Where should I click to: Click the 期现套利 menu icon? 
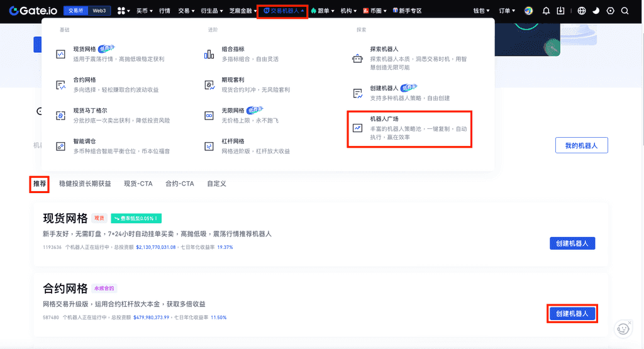coord(209,85)
